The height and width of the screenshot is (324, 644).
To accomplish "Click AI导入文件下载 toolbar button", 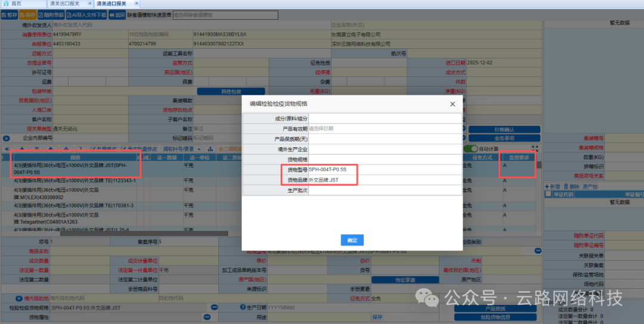I will tap(86, 15).
